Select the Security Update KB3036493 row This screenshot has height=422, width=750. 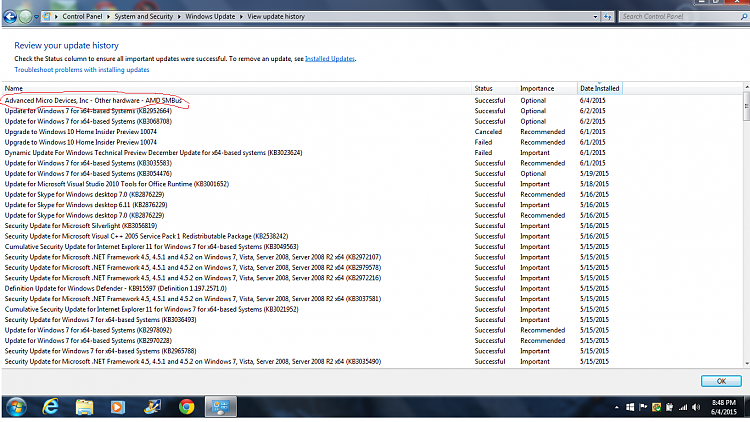click(313, 320)
